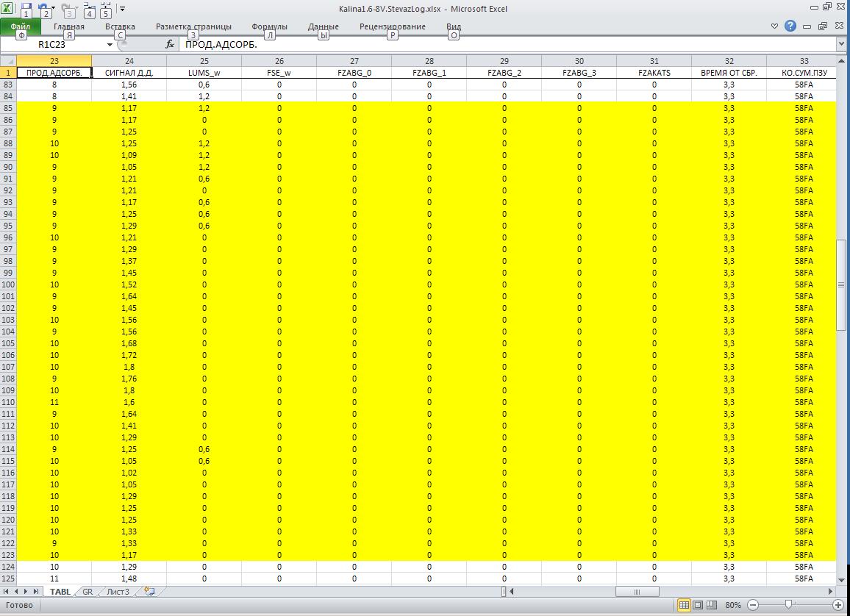This screenshot has height=616, width=850.
Task: Select the СИГНАЛ Д.Д. header cell
Action: point(129,73)
